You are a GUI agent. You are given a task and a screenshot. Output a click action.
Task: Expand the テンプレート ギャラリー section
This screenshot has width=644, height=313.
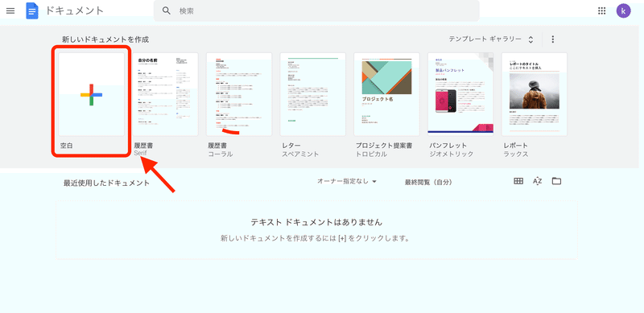[x=491, y=39]
